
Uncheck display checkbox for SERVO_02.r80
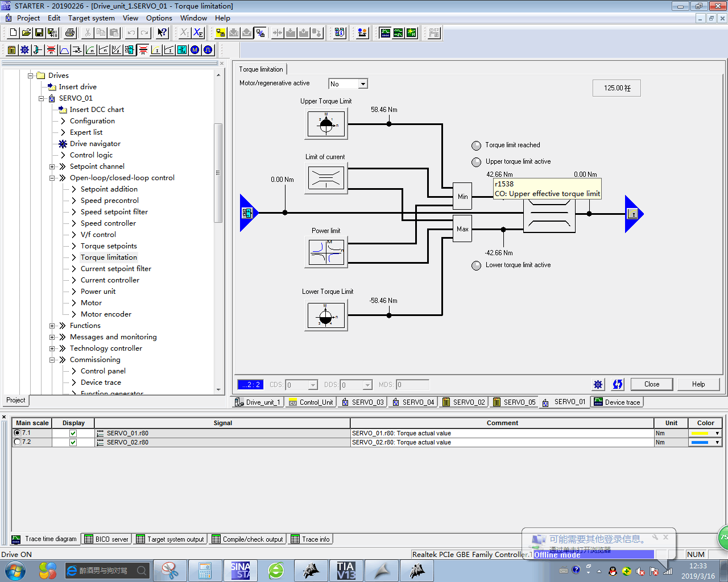click(73, 442)
